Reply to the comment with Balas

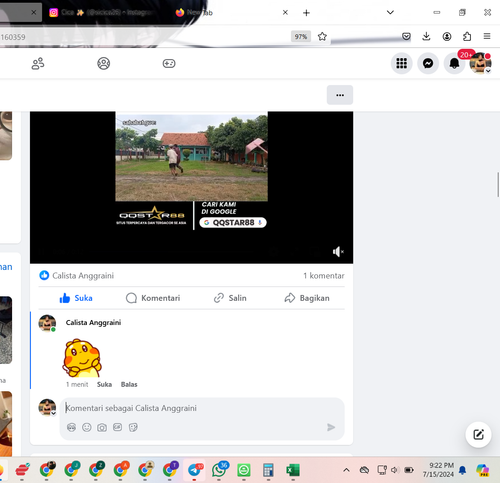click(x=129, y=384)
